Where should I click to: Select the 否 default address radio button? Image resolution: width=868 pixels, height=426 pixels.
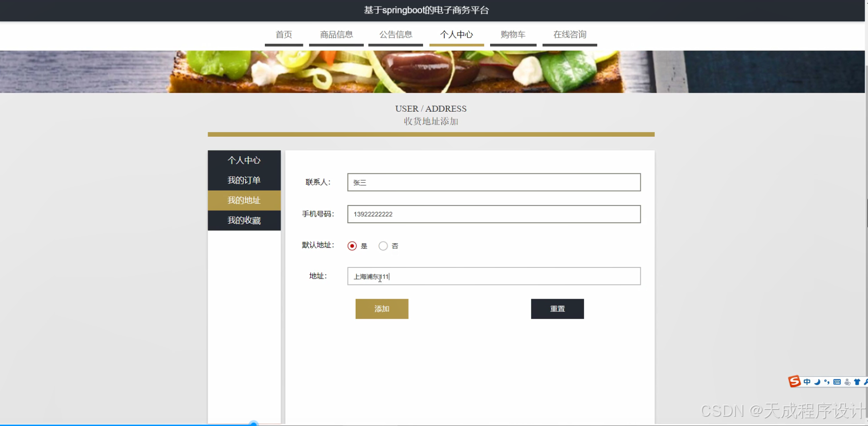coord(383,246)
